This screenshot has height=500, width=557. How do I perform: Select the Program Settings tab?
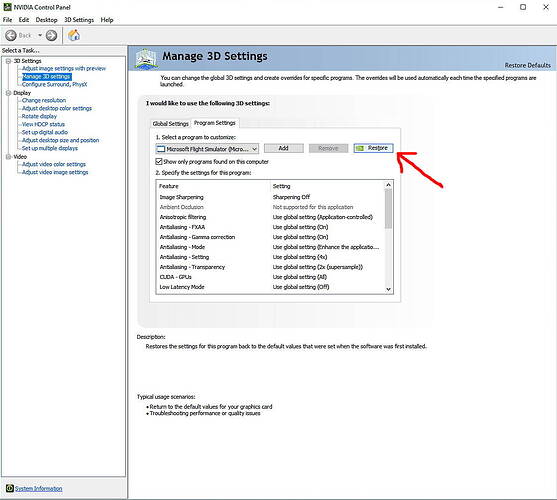(x=215, y=123)
